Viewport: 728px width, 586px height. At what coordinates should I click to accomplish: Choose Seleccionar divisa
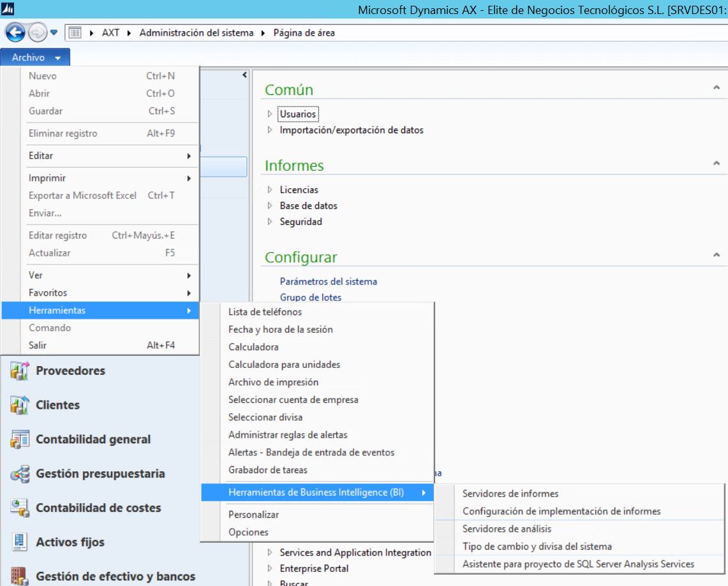(318, 418)
